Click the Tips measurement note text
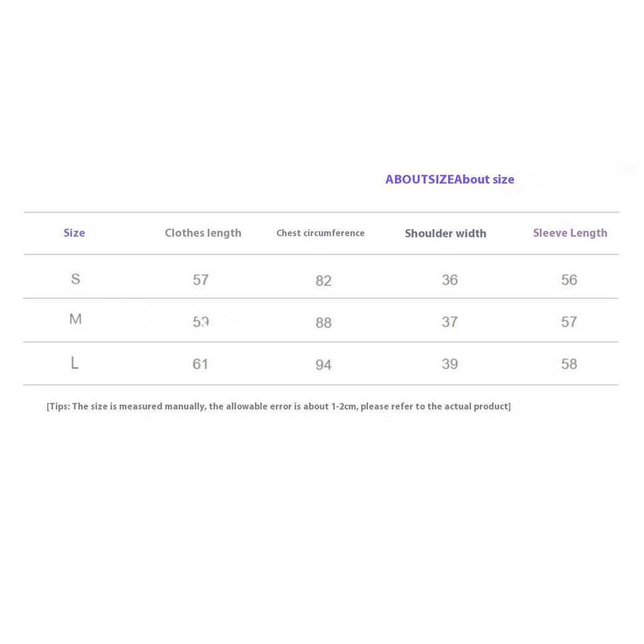Screen dimensions: 644x644 pyautogui.click(x=279, y=407)
